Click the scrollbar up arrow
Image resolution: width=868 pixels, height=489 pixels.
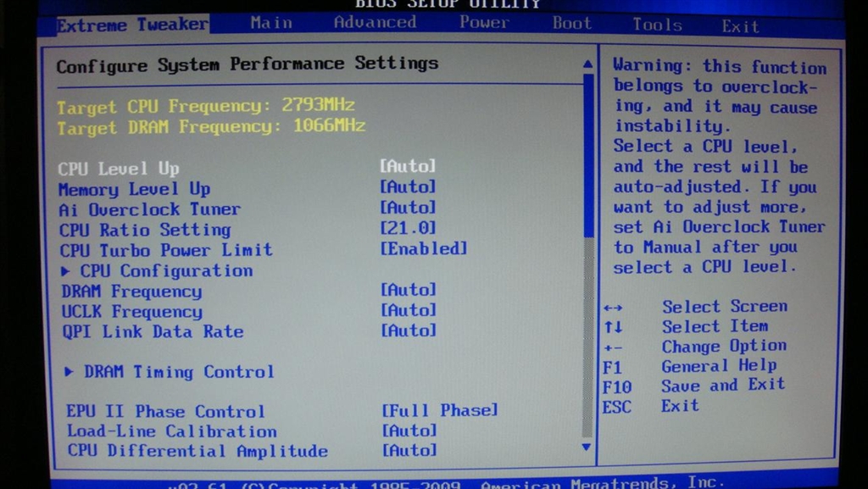(x=588, y=64)
